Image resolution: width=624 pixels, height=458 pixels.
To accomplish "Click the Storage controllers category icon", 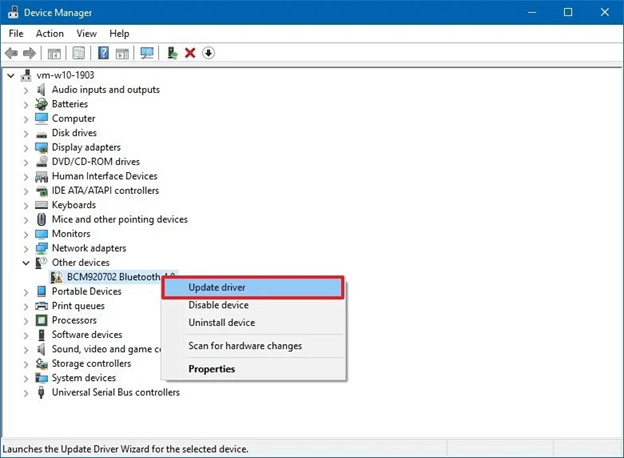I will point(41,364).
